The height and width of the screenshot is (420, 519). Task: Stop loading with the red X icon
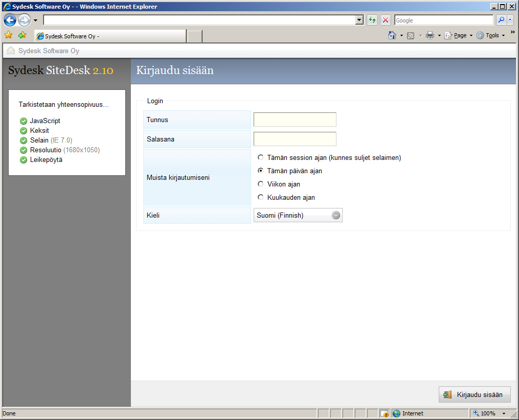click(x=385, y=20)
